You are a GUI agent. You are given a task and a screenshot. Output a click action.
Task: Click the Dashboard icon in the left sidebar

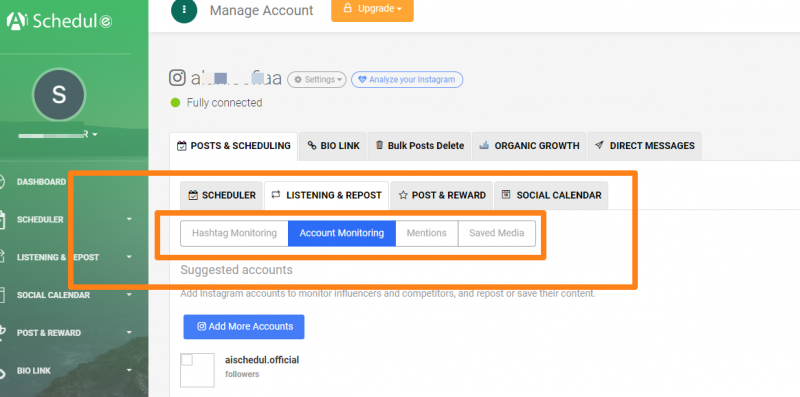[x=2, y=182]
